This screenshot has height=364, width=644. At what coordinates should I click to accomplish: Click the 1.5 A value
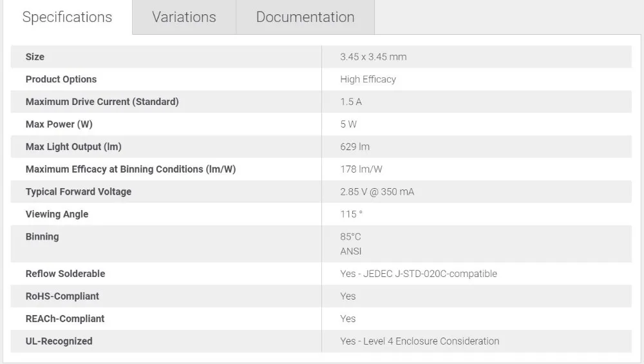point(351,102)
